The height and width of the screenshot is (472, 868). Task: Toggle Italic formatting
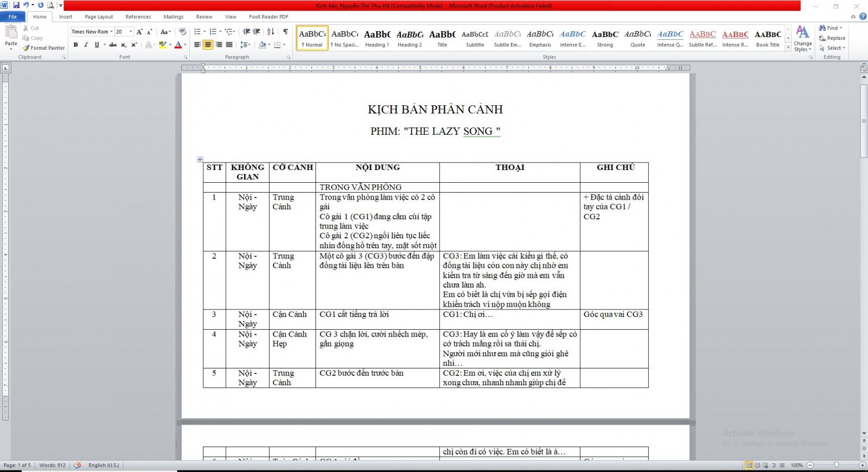pos(86,45)
